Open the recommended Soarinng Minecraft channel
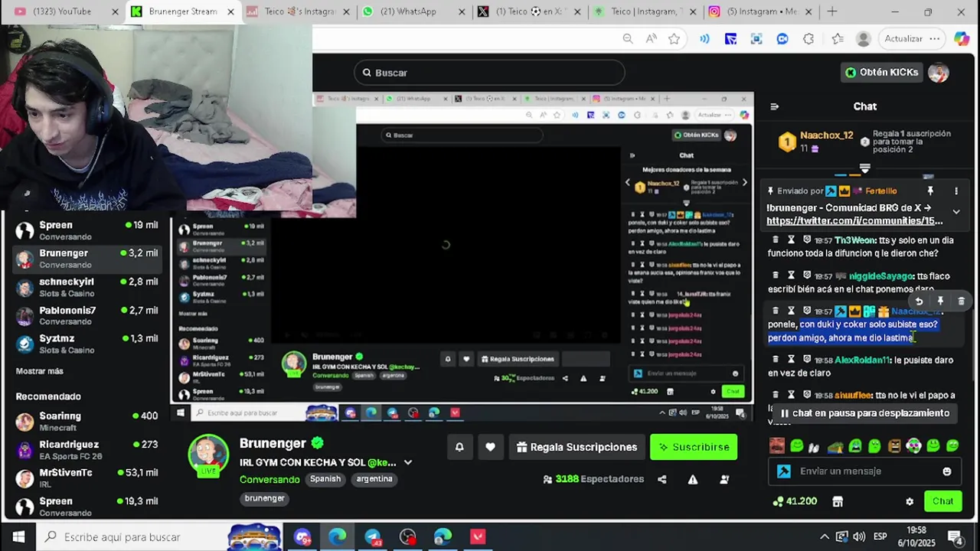Screen dimensions: 980x551 87,421
